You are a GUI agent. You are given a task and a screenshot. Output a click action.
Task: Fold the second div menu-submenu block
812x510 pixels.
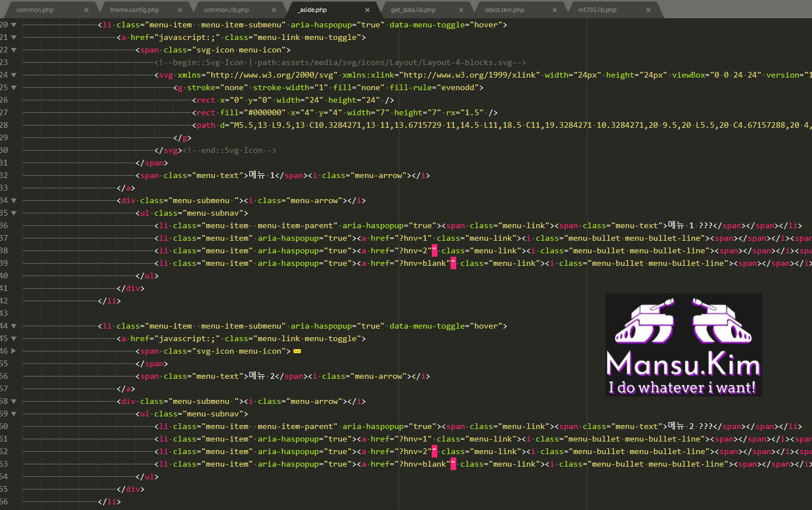(x=14, y=402)
